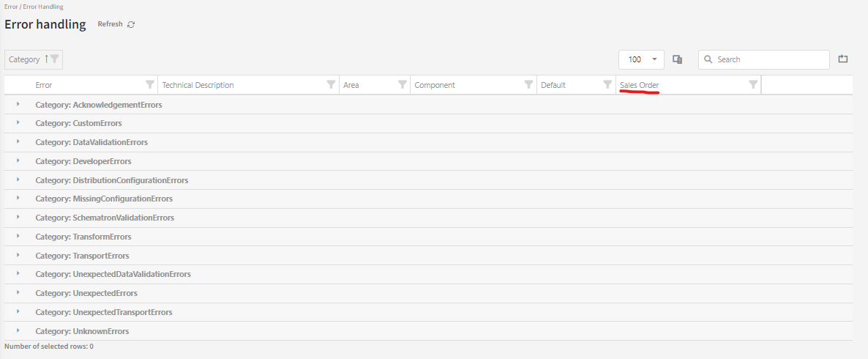Sort by the Sales Order column header
The image size is (868, 359).
point(639,85)
